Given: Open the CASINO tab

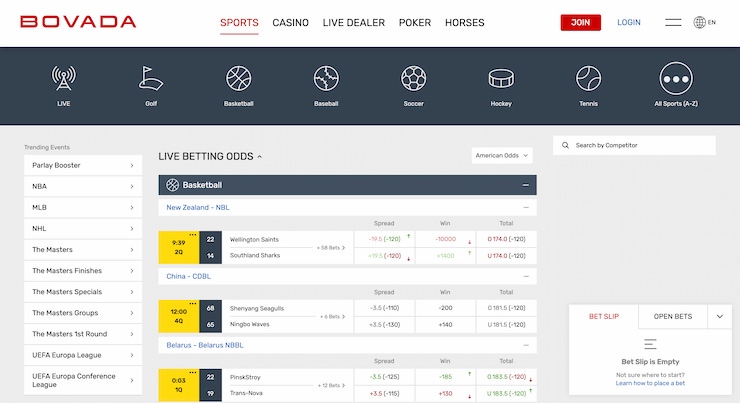Looking at the screenshot, I should click(290, 23).
